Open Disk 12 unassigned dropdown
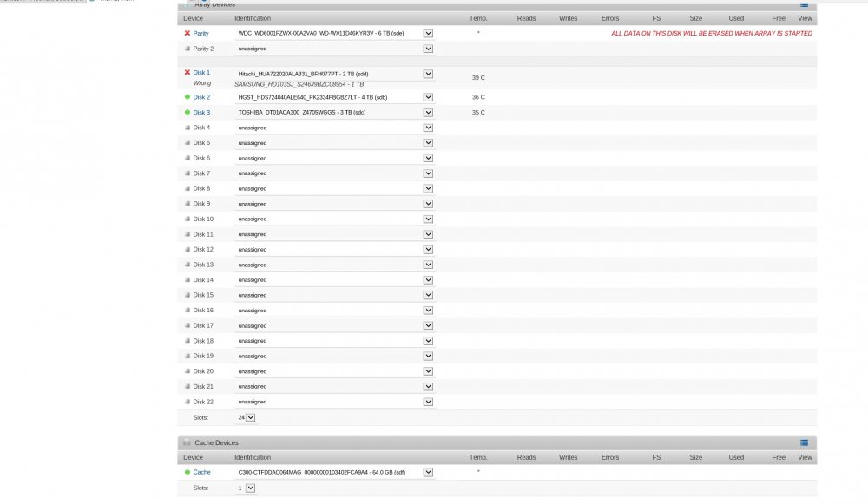The height and width of the screenshot is (504, 868). (334, 250)
